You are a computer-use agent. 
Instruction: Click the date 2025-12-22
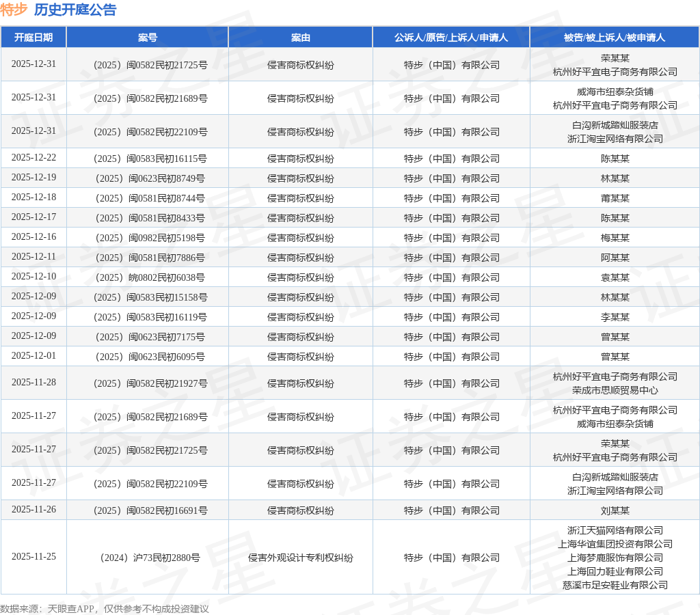click(34, 158)
